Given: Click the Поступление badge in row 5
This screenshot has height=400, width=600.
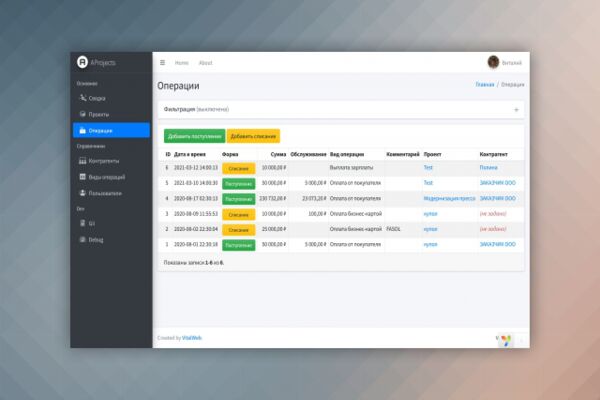Looking at the screenshot, I should tap(238, 184).
